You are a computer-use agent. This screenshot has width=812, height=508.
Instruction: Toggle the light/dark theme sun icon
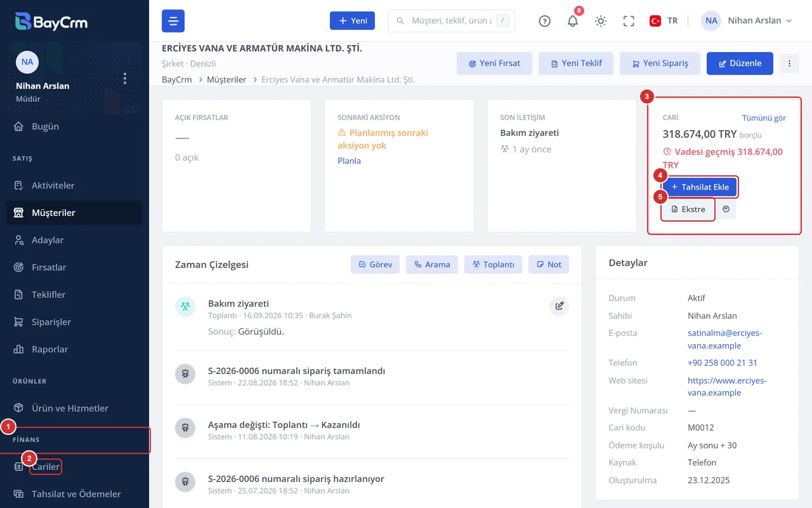601,21
